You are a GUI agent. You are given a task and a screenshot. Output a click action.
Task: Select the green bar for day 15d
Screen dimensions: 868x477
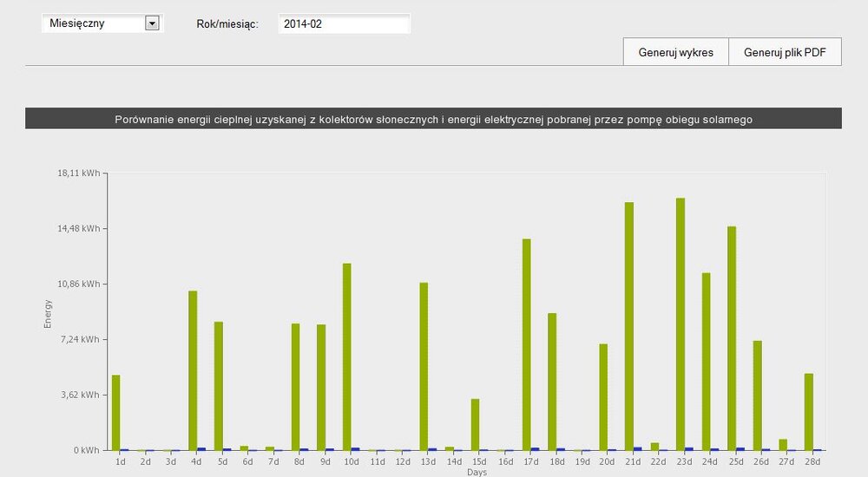click(475, 424)
